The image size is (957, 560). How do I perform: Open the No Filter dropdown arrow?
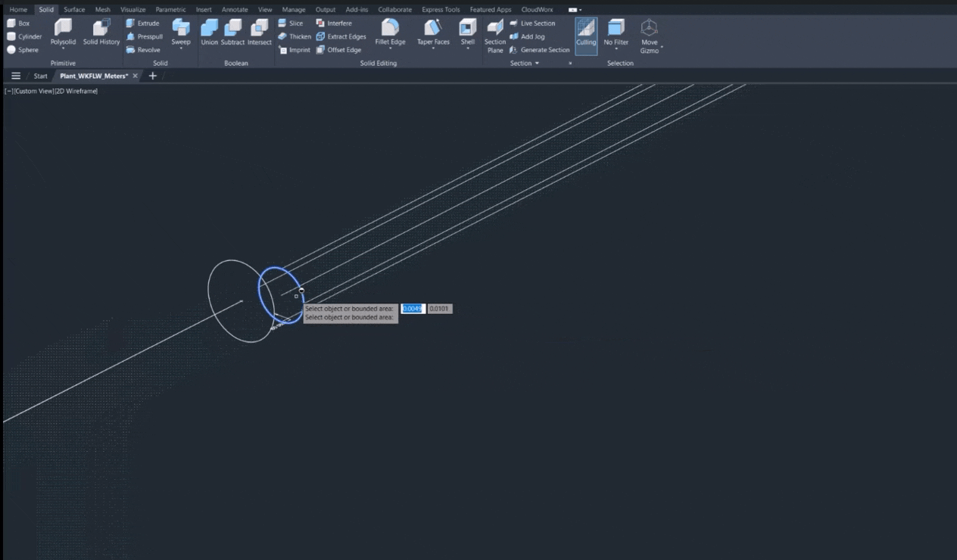coord(616,49)
